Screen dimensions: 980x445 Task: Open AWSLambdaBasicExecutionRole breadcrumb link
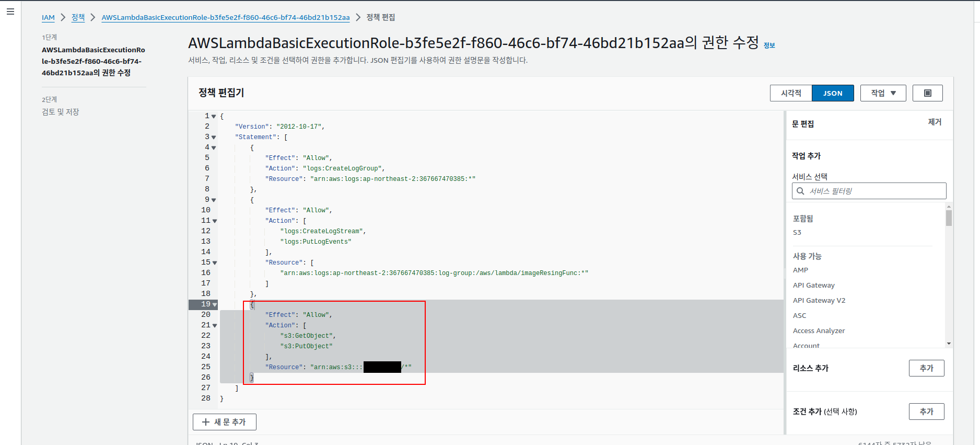point(226,17)
